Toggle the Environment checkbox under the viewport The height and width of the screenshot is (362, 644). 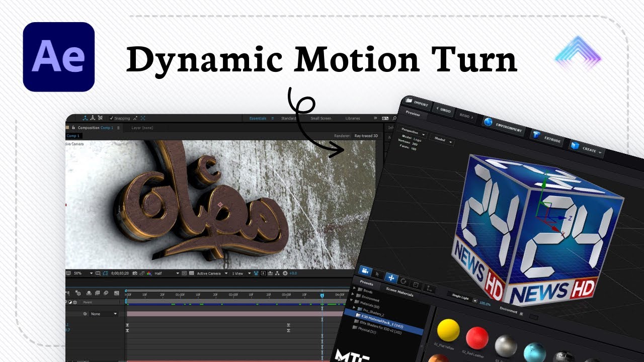click(521, 314)
